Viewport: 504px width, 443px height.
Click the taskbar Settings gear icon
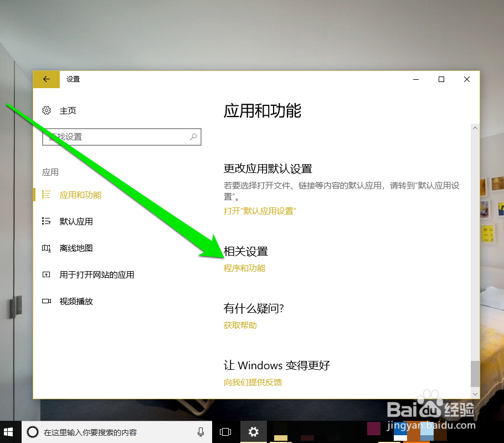pyautogui.click(x=253, y=431)
